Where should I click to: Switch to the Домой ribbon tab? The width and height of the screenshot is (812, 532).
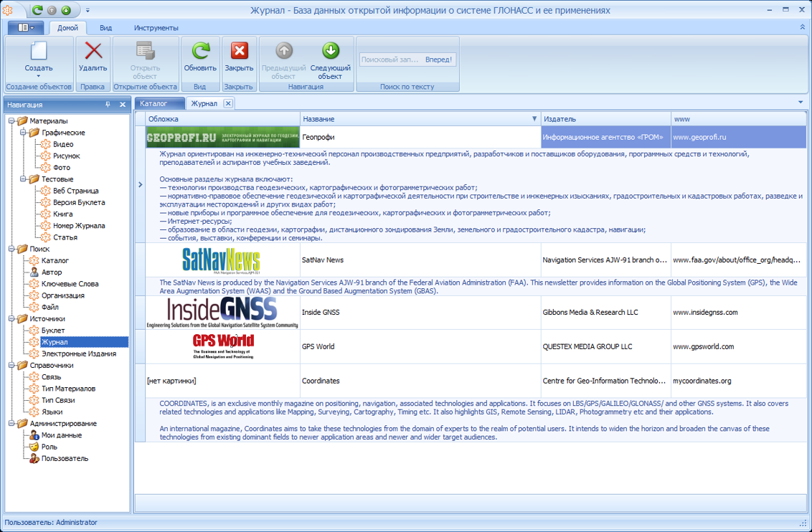(68, 28)
